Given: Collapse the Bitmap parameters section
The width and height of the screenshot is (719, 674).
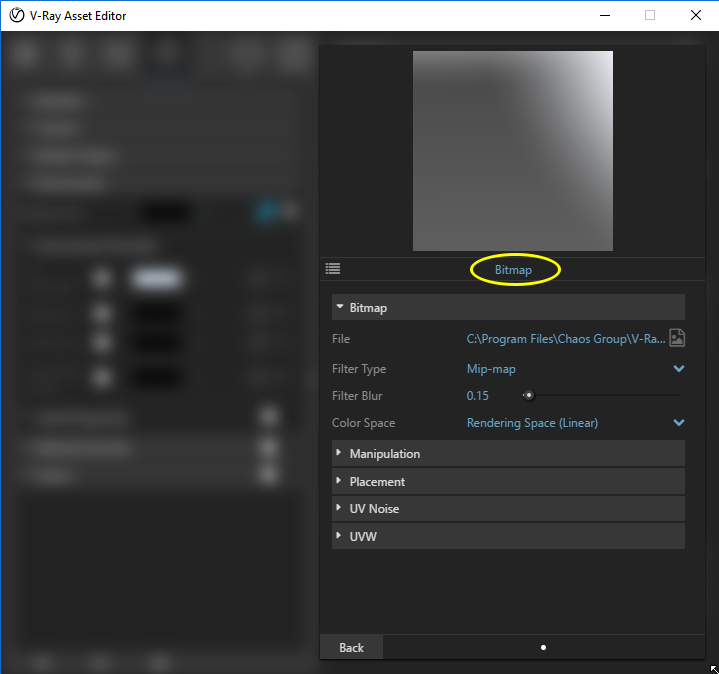Looking at the screenshot, I should tap(508, 307).
